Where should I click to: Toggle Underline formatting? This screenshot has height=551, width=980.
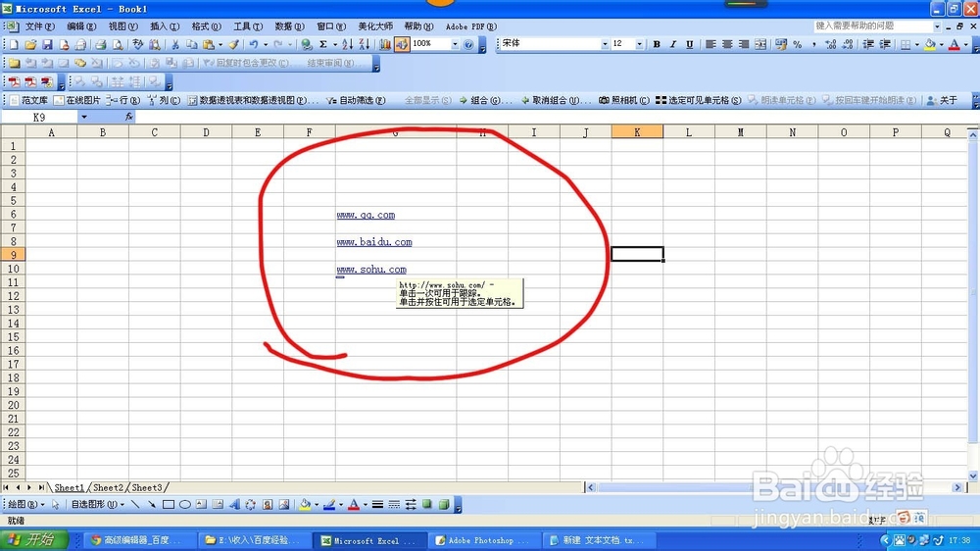pyautogui.click(x=689, y=44)
